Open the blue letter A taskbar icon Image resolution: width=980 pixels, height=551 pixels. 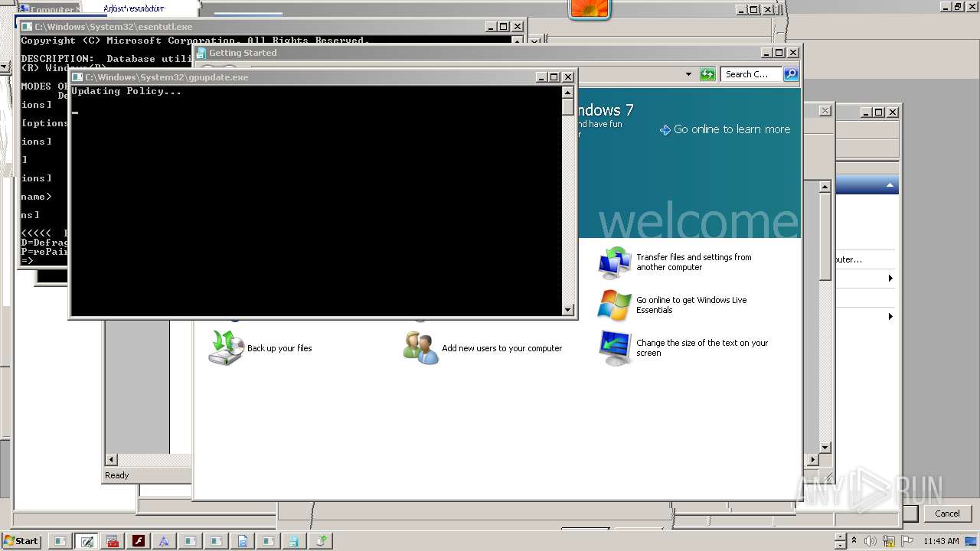(x=164, y=541)
